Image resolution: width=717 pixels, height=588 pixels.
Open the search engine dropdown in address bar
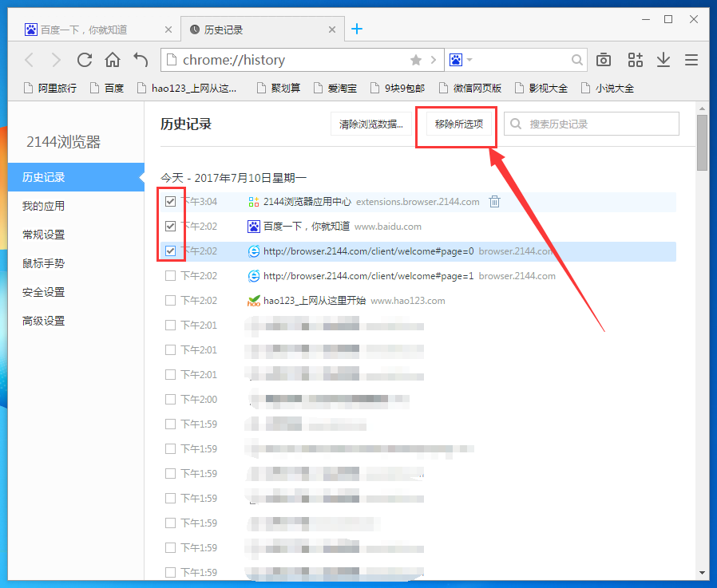(x=461, y=59)
